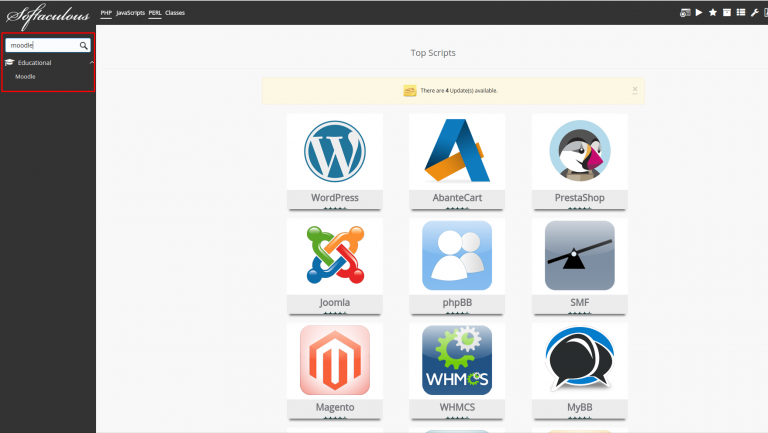Click the Top Scripts heading

pyautogui.click(x=433, y=53)
